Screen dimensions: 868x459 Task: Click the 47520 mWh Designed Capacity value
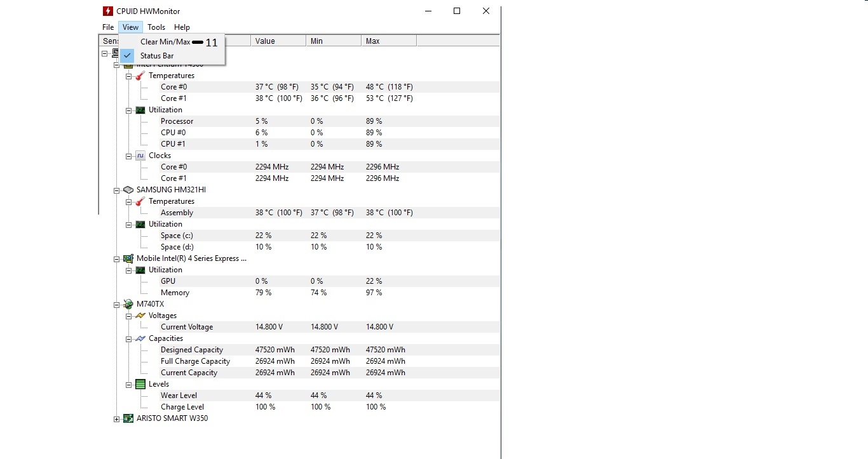(x=275, y=350)
